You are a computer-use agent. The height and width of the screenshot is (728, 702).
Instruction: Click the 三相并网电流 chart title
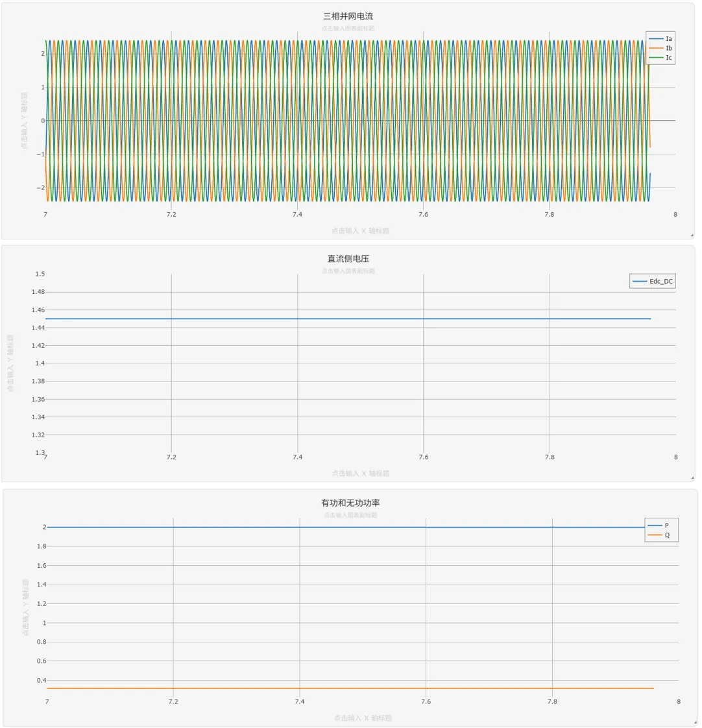pos(348,16)
